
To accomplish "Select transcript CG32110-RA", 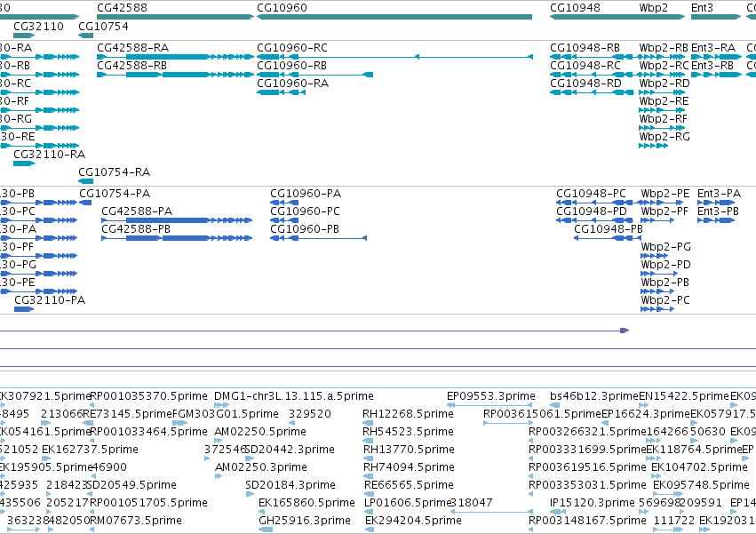I will pyautogui.click(x=49, y=155).
